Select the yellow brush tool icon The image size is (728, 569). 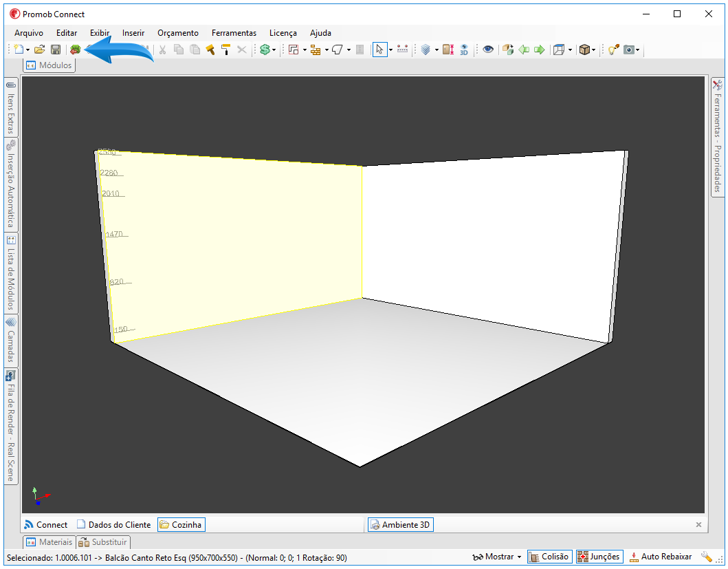click(210, 50)
